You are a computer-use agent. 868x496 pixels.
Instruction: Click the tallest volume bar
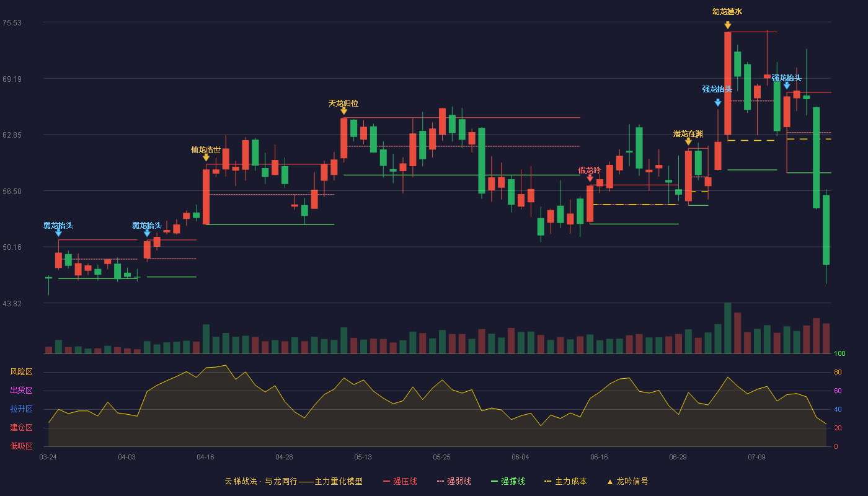[727, 328]
